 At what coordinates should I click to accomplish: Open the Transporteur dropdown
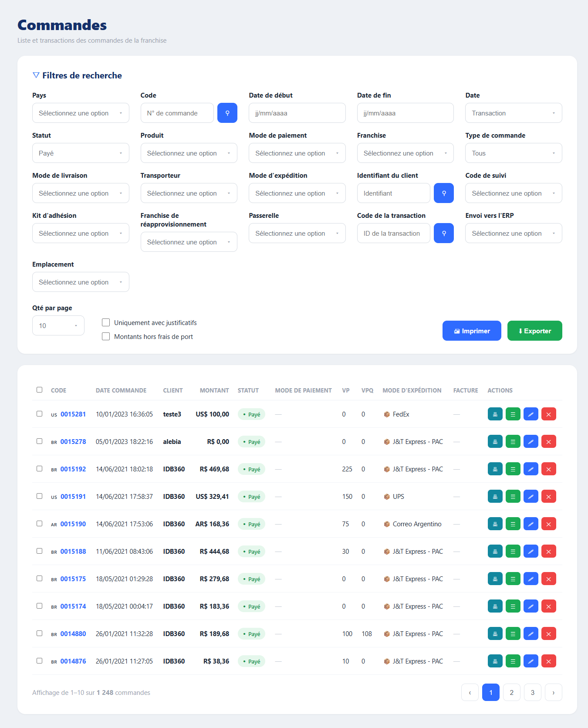point(189,193)
